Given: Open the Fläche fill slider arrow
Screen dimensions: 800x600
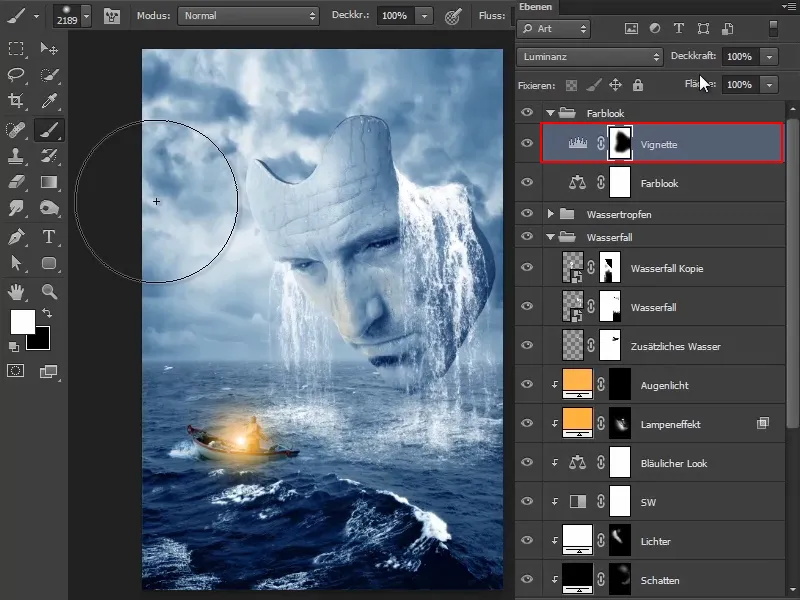Looking at the screenshot, I should click(769, 85).
